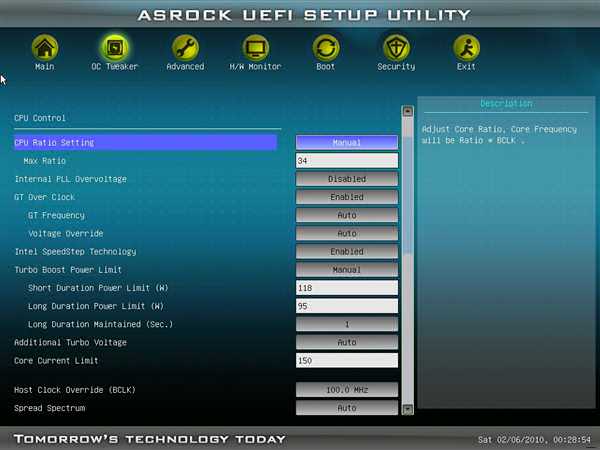The height and width of the screenshot is (450, 600).
Task: Click Short Duration Power Limit field 118
Action: (x=347, y=288)
